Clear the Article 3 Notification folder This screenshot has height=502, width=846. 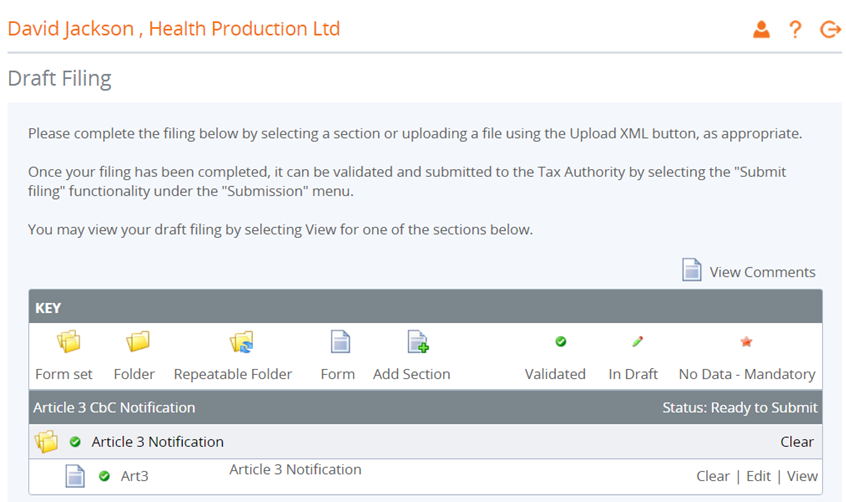797,442
